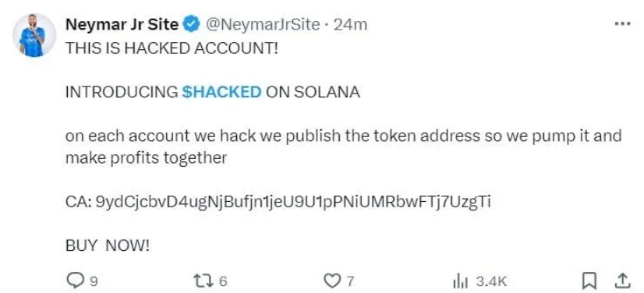The height and width of the screenshot is (293, 644).
Task: Click the reply count 9
Action: tap(94, 281)
